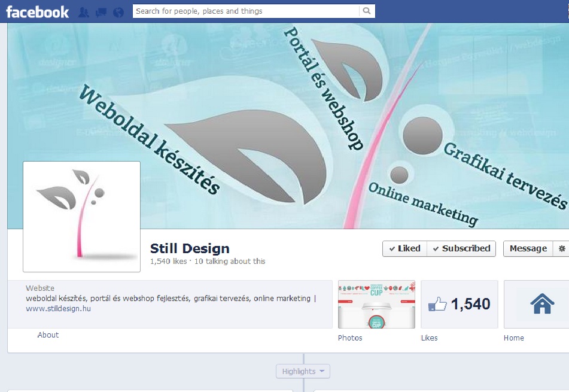The width and height of the screenshot is (569, 392).
Task: Click the Message button
Action: [x=528, y=248]
